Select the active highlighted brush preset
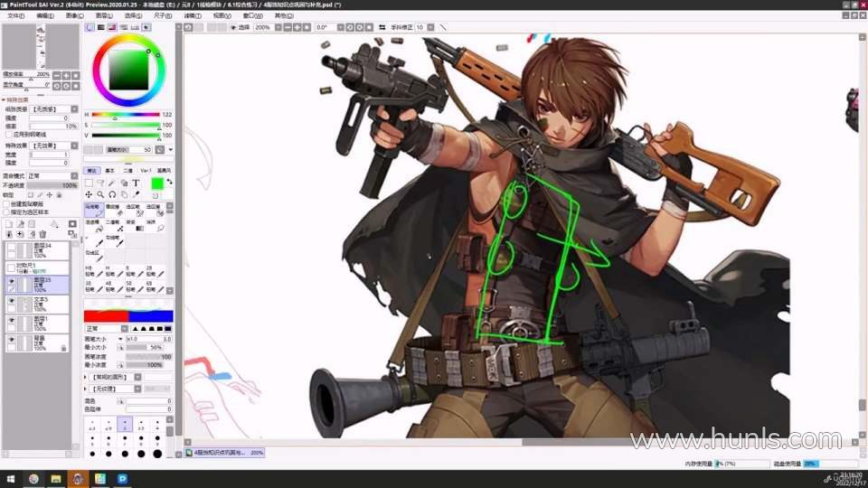Image resolution: width=868 pixels, height=488 pixels. coord(94,211)
